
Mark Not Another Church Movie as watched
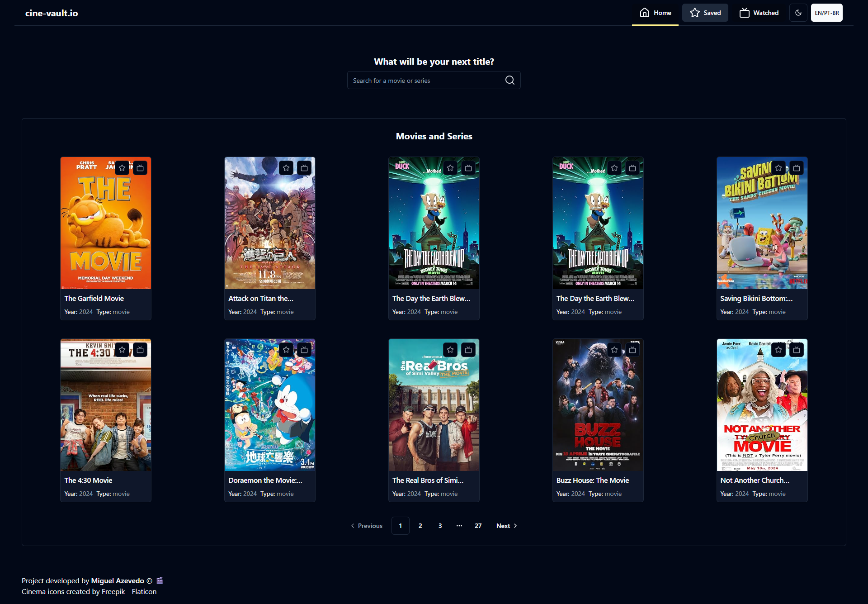pos(797,350)
